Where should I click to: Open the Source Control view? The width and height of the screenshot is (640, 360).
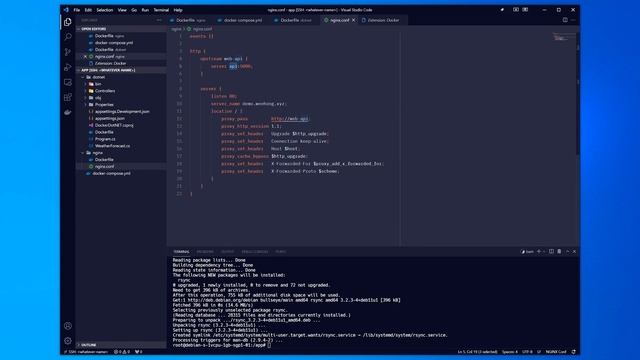[x=68, y=52]
